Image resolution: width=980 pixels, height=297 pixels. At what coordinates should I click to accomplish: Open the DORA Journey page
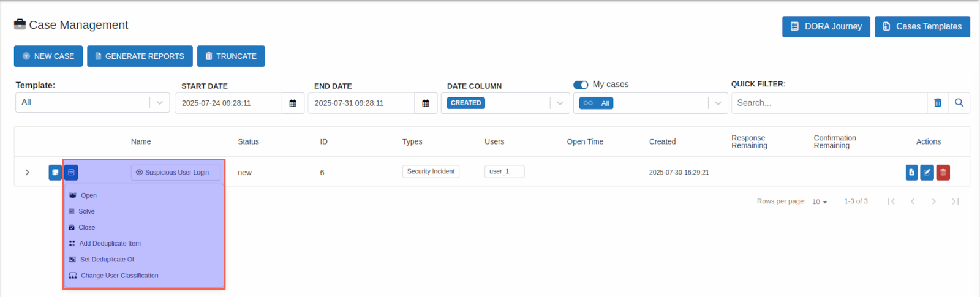(x=826, y=26)
